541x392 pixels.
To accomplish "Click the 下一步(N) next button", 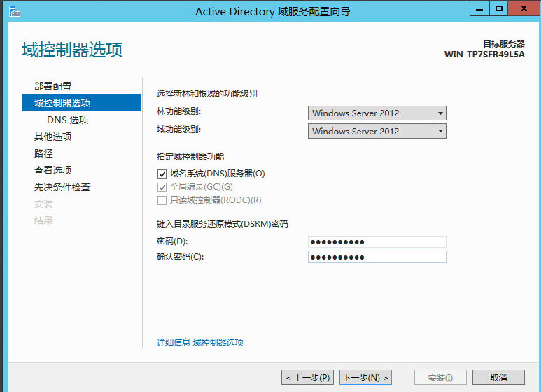I will (365, 377).
